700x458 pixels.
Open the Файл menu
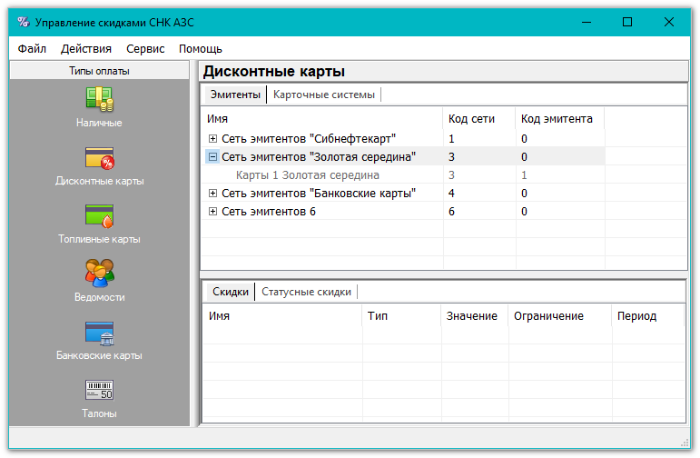coord(31,48)
